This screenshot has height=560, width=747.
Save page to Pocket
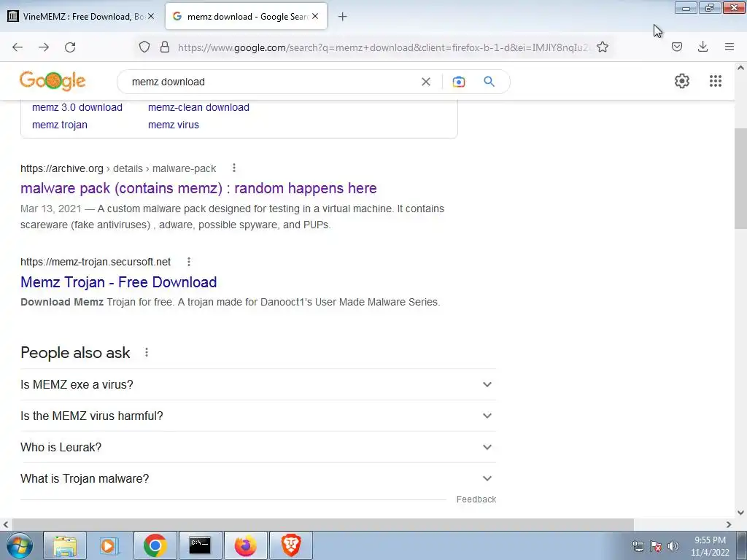676,47
